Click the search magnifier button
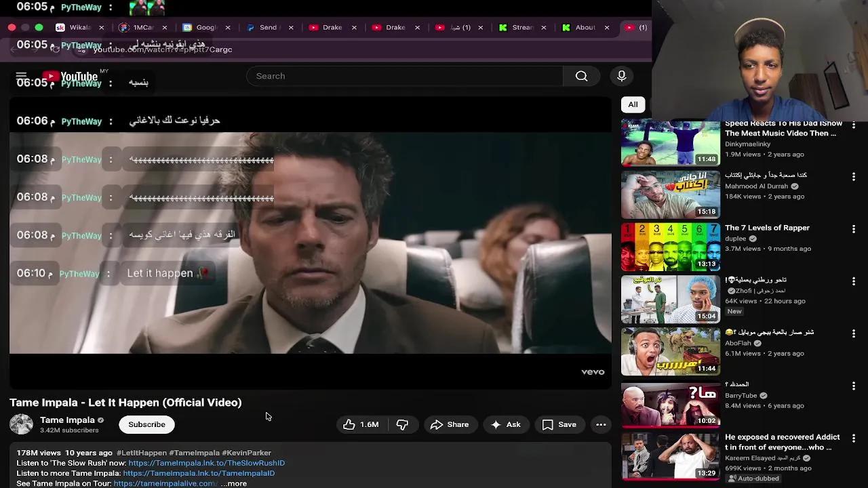The image size is (868, 488). pos(581,76)
